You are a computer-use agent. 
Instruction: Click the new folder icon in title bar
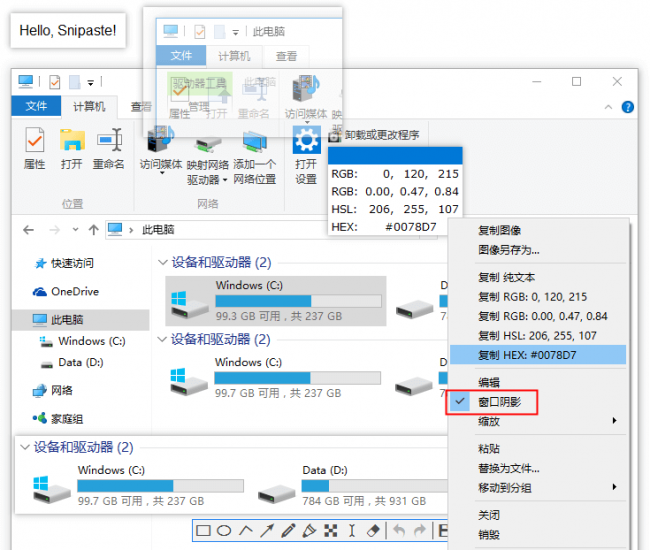(x=75, y=82)
